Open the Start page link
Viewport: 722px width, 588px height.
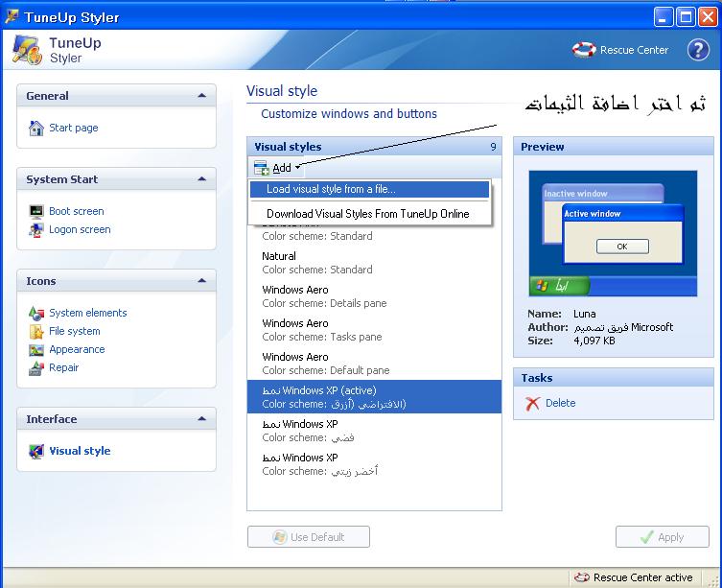[74, 129]
